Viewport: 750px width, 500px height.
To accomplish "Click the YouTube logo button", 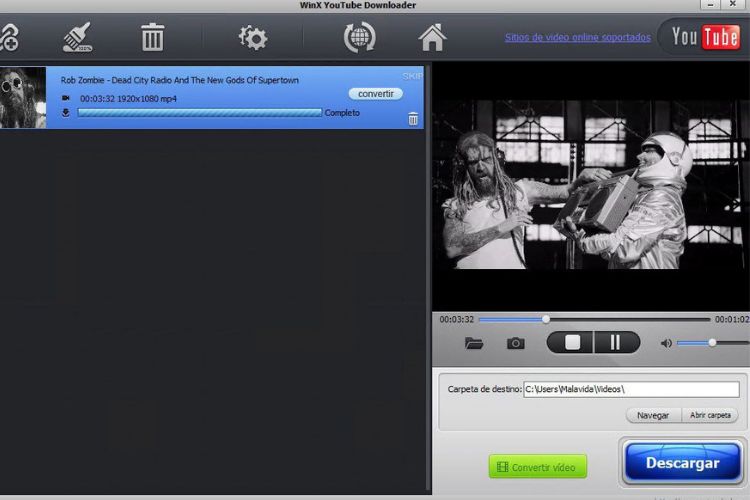I will click(705, 37).
